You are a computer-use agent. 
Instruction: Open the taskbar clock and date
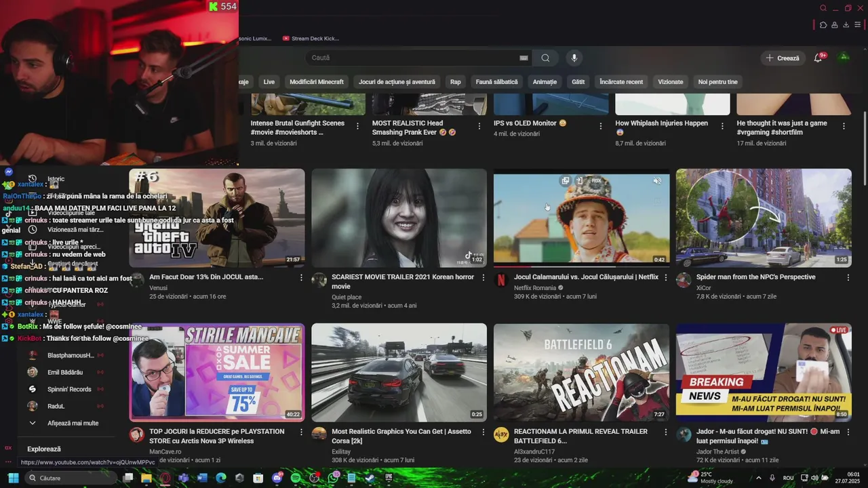click(848, 478)
